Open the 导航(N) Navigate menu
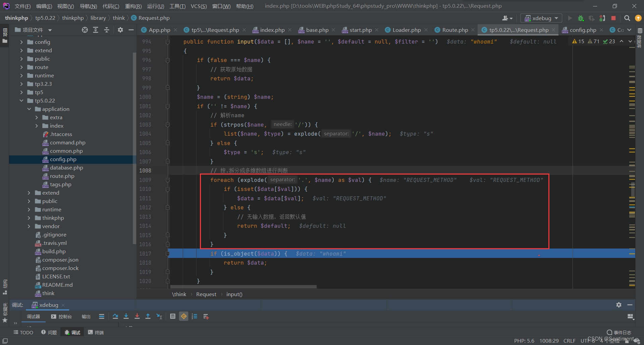This screenshot has height=345, width=644. coord(88,6)
